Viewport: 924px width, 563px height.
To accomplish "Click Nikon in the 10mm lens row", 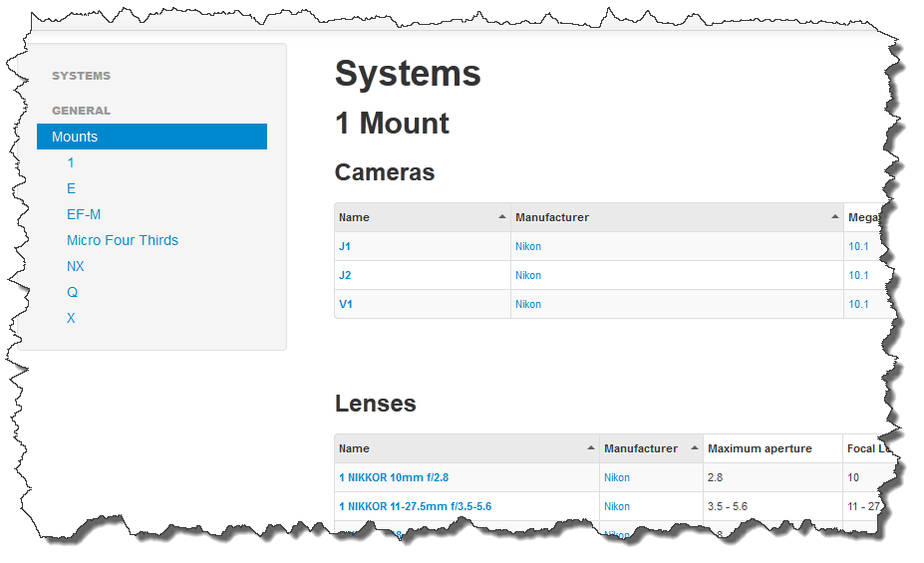I will (617, 477).
